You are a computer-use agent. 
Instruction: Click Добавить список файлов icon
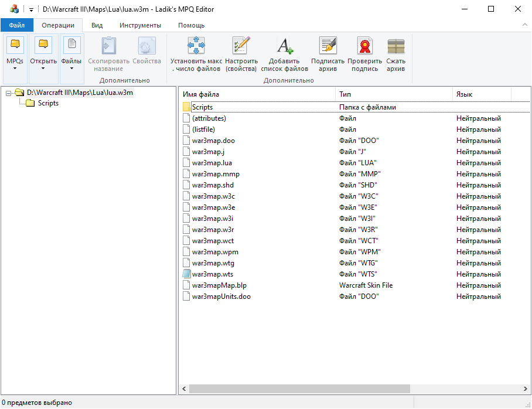[284, 46]
